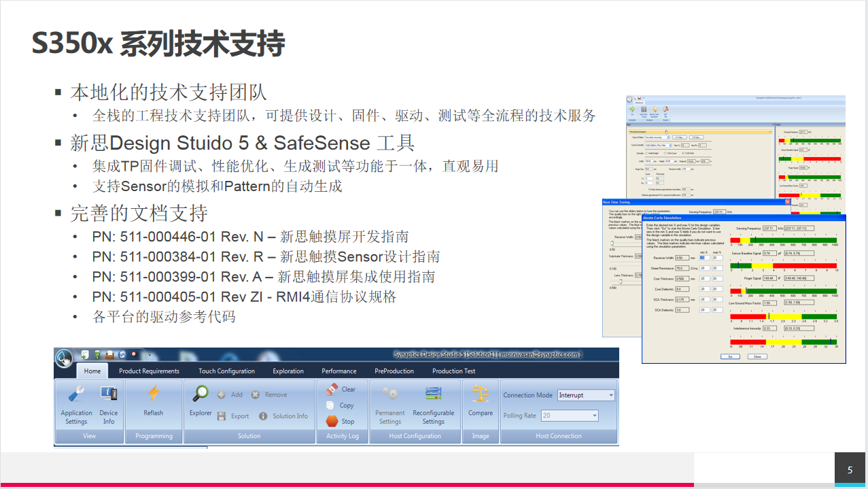Open Solution Info icon
This screenshot has width=868, height=489.
pyautogui.click(x=263, y=416)
